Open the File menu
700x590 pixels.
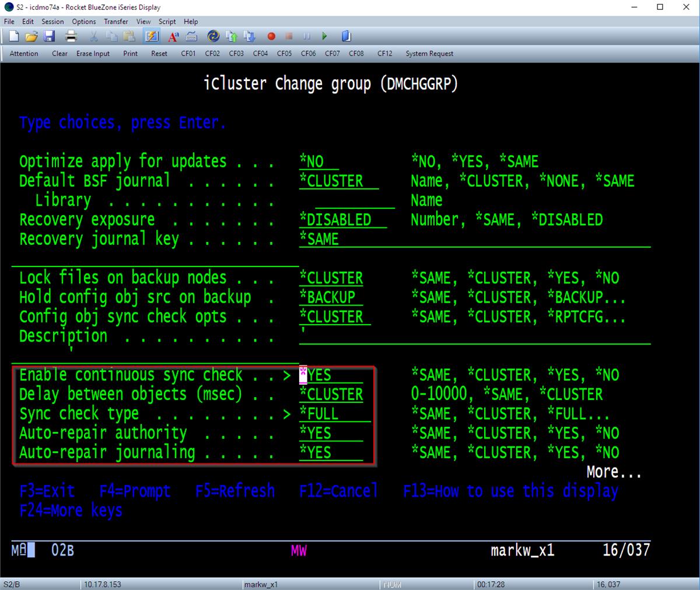click(x=9, y=22)
